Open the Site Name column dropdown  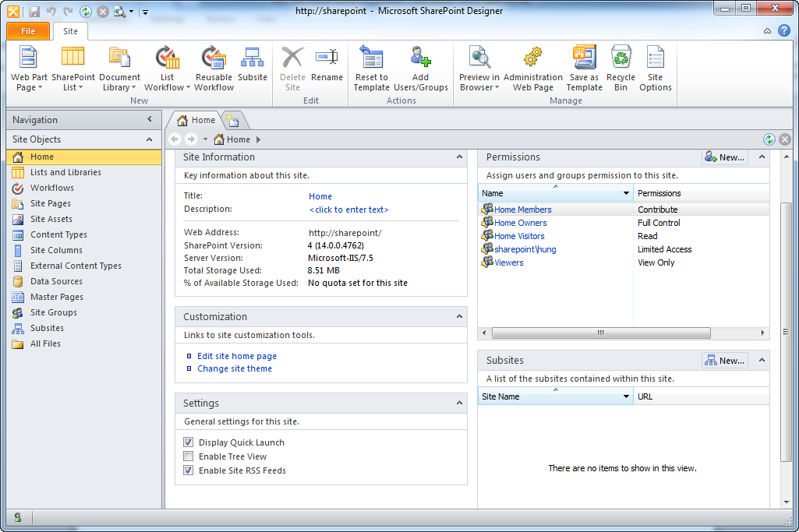coord(626,396)
